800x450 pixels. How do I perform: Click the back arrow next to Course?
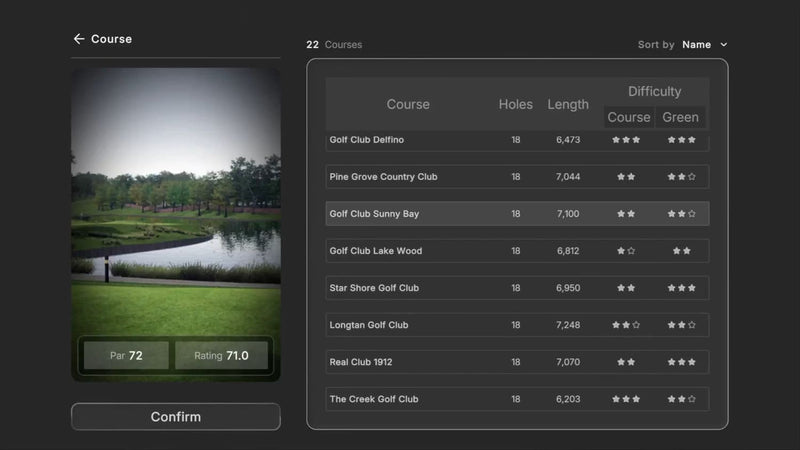tap(79, 39)
